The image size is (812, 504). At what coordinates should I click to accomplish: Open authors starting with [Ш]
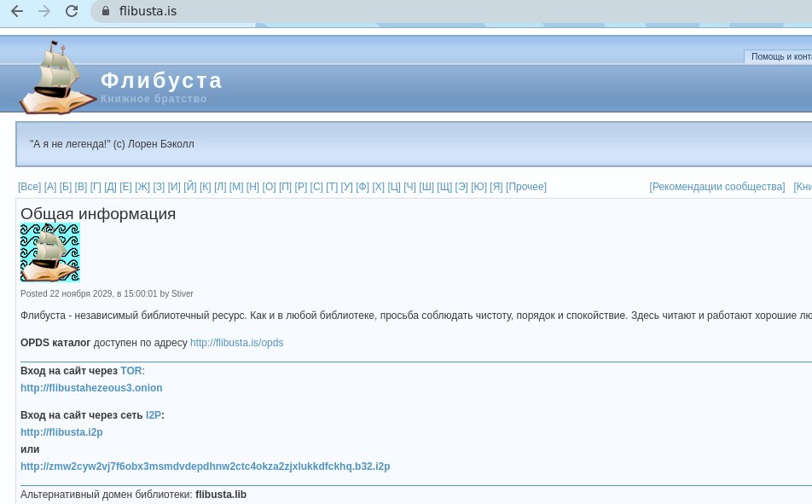point(426,187)
